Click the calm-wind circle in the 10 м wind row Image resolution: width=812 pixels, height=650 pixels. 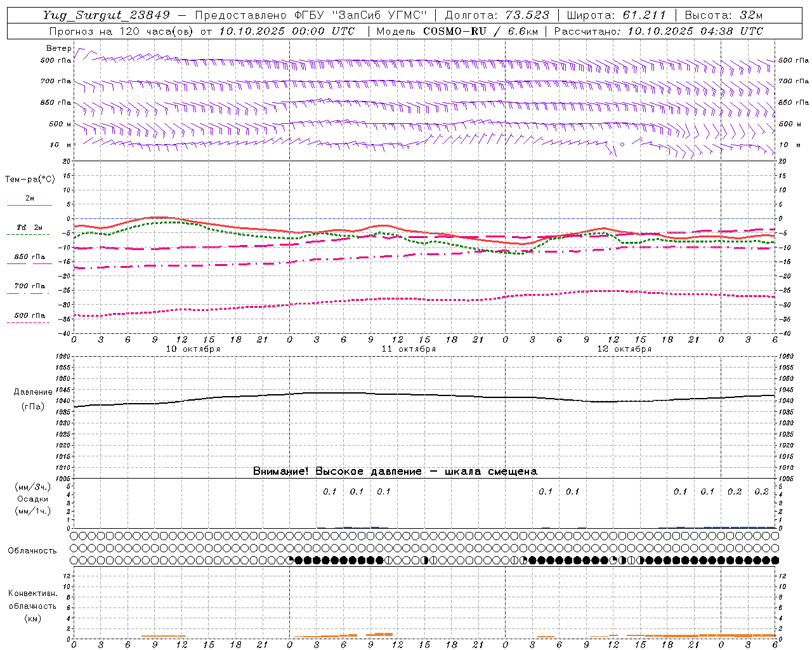pos(622,144)
